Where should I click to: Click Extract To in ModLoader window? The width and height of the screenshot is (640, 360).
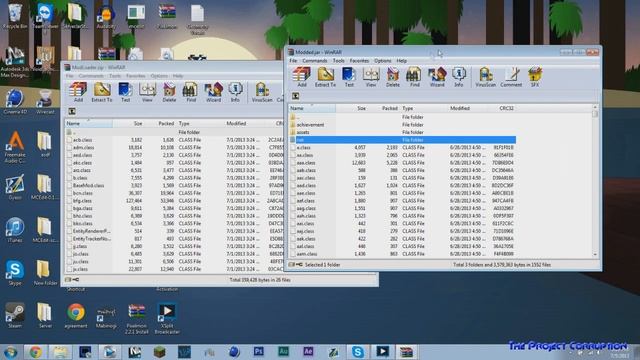(x=102, y=92)
